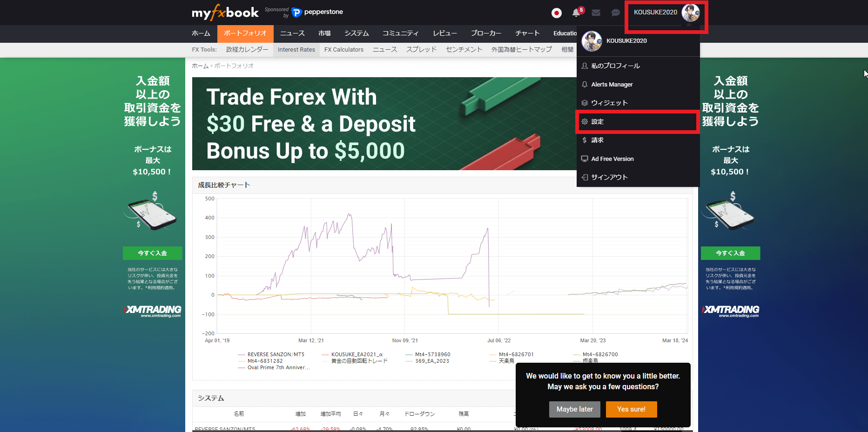Sort systems table by 増加 column
The height and width of the screenshot is (432, 868).
(301, 414)
